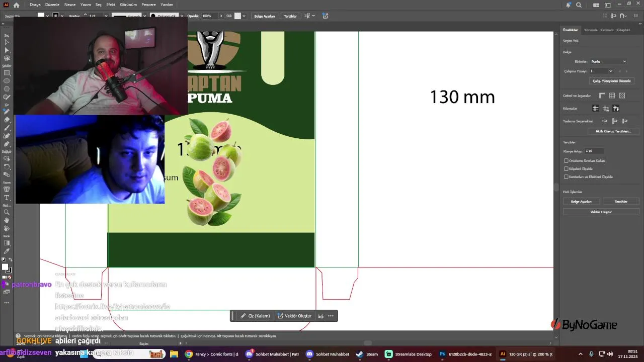
Task: Click the contextual bar pin icon
Action: 320,316
